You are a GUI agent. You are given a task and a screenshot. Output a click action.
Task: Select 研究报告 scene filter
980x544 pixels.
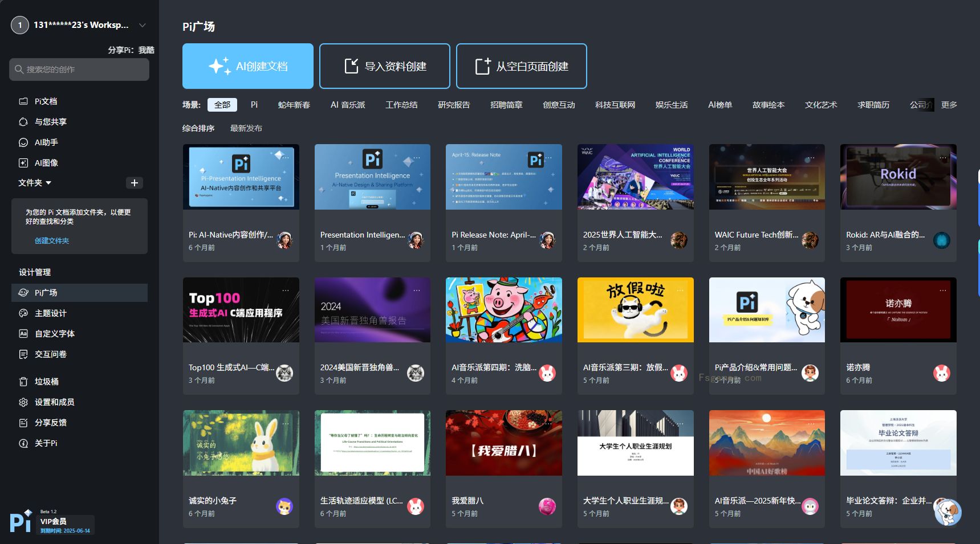pos(454,105)
